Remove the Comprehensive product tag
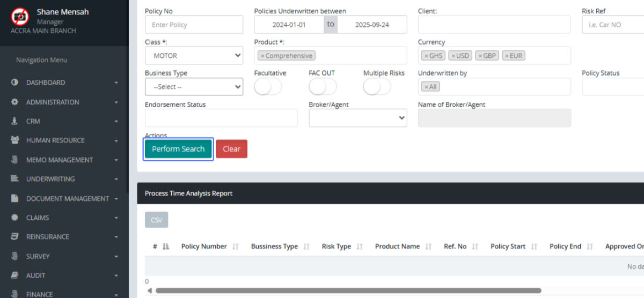This screenshot has width=644, height=298. click(x=262, y=56)
